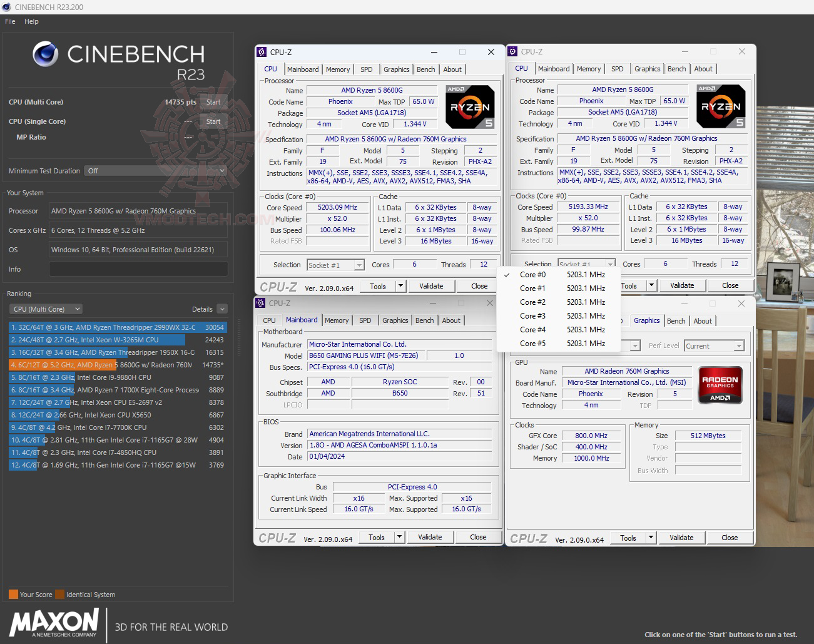The height and width of the screenshot is (644, 814).
Task: Select the Threadripper 1950X ranking row
Action: 118,352
